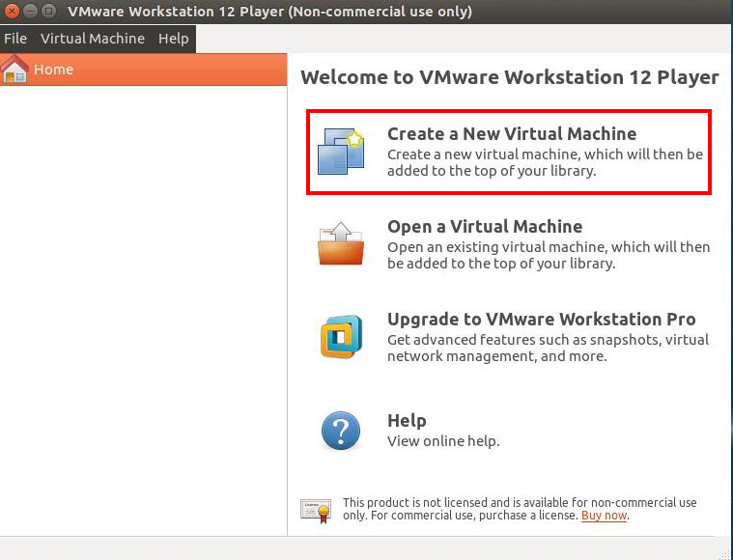This screenshot has height=560, width=733.
Task: Select the Home library entry
Action: tap(144, 70)
